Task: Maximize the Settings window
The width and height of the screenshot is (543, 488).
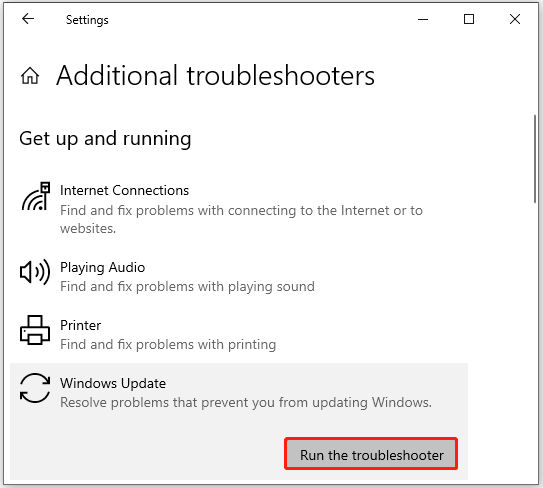Action: [469, 19]
